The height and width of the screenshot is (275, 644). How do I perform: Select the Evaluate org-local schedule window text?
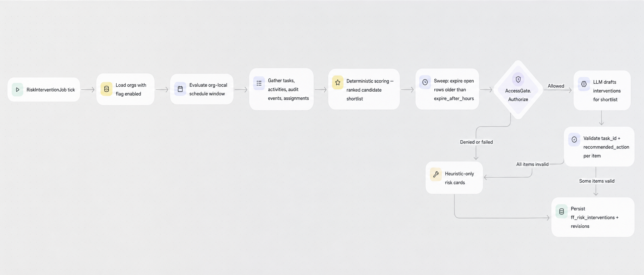[x=208, y=89]
